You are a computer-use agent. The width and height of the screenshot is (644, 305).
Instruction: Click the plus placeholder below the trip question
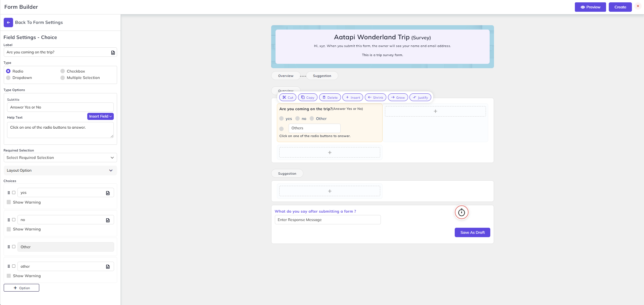pyautogui.click(x=330, y=152)
